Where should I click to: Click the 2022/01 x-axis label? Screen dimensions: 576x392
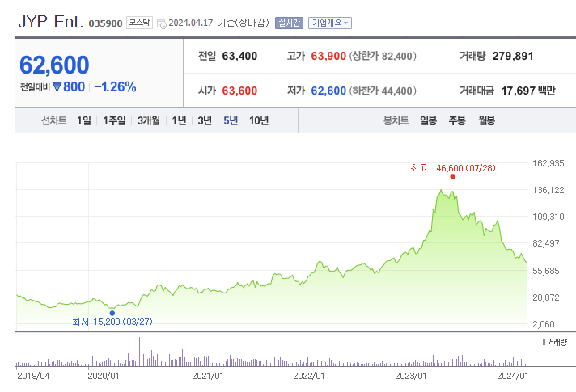308,376
